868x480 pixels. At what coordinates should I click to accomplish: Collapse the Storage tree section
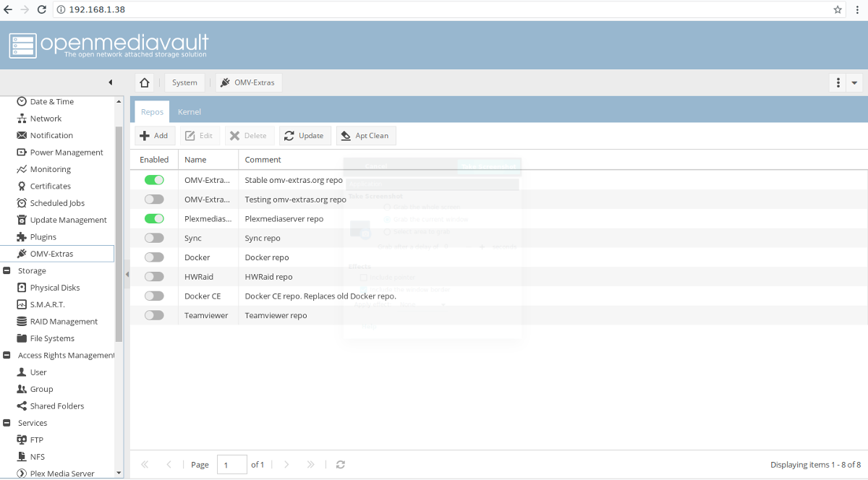pyautogui.click(x=7, y=271)
